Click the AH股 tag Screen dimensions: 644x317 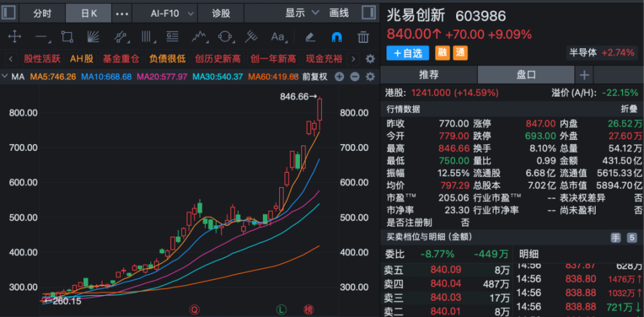click(82, 59)
